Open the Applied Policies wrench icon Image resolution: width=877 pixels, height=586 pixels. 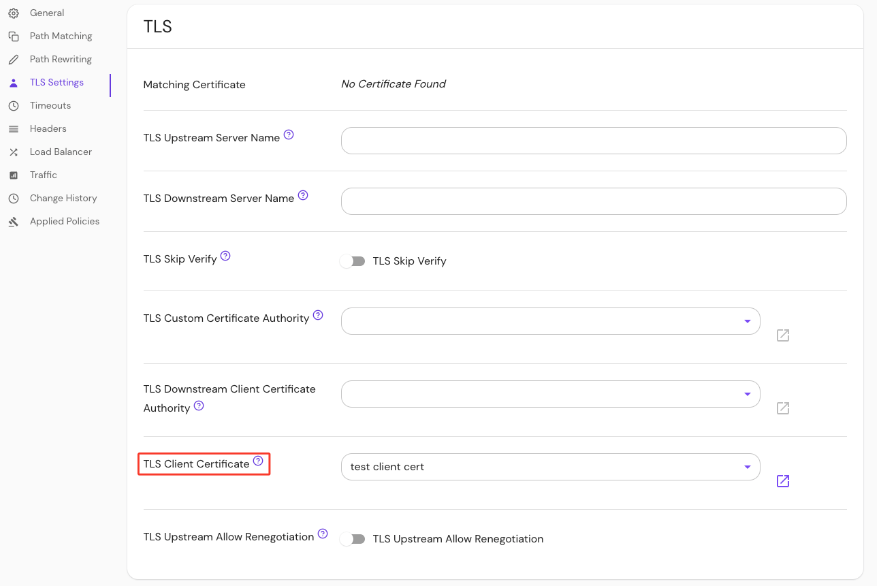tap(14, 221)
